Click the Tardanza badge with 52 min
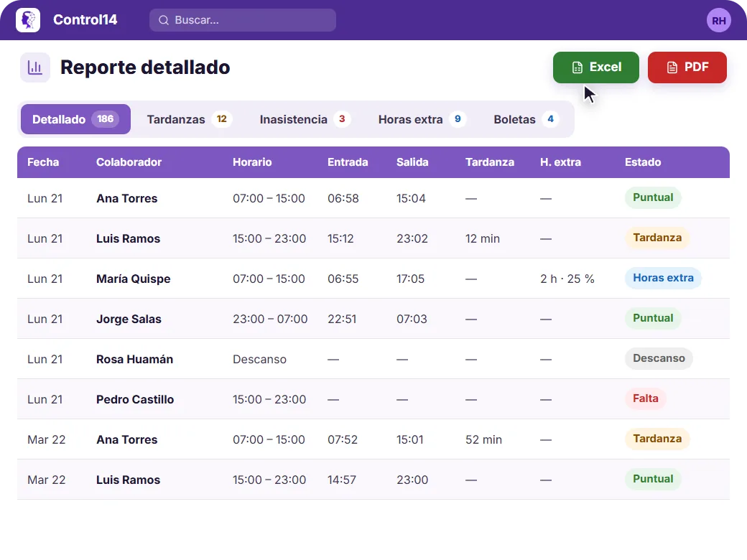The image size is (747, 560). point(657,439)
